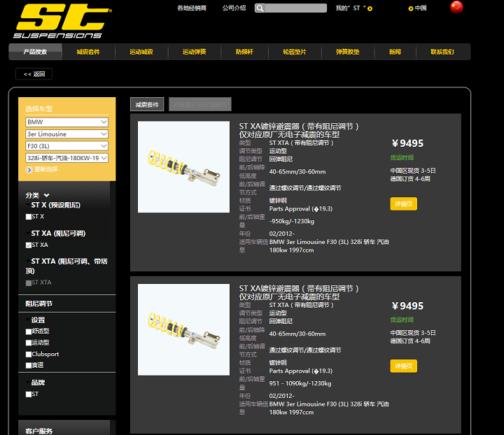
Task: Open the 新闻 nav menu item
Action: point(395,52)
